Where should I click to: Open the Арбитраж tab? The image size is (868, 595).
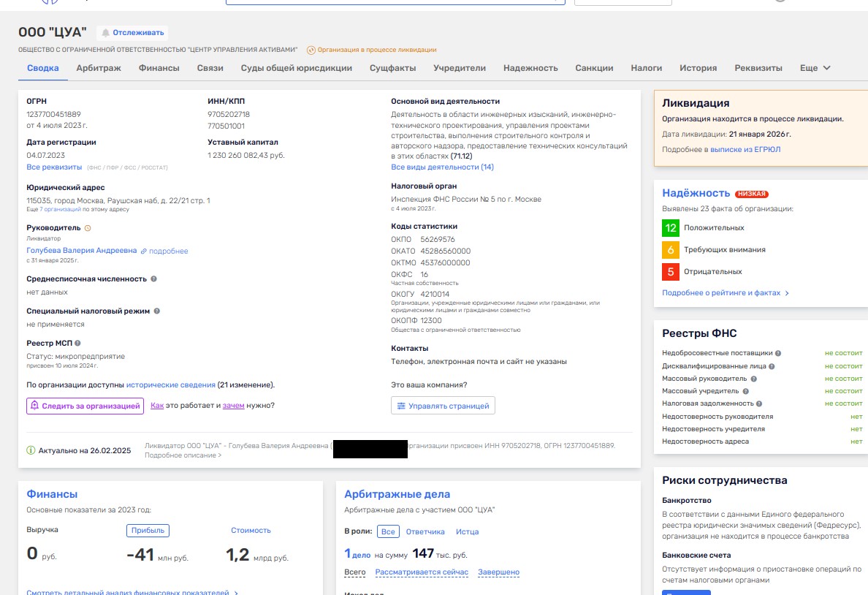point(99,68)
